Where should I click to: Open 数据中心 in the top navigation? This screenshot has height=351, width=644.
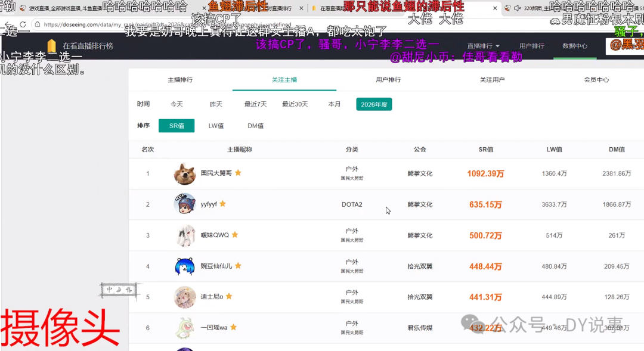tap(575, 46)
